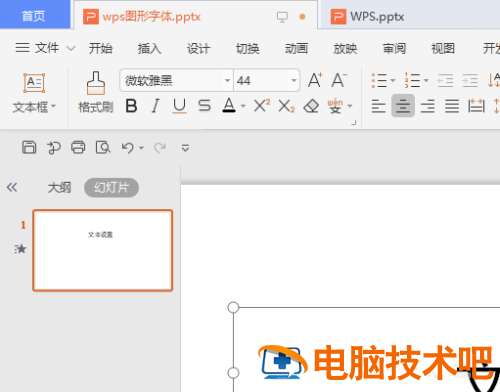This screenshot has height=392, width=500.
Task: Expand the pinyin guide dropdown arrow
Action: coord(350,106)
